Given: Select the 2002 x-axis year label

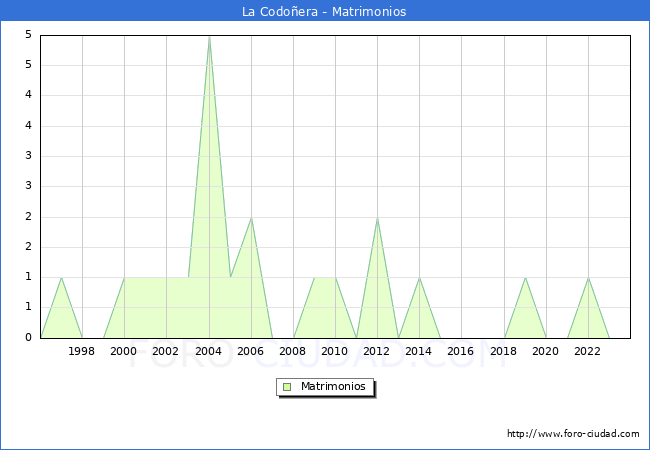Looking at the screenshot, I should 166,351.
